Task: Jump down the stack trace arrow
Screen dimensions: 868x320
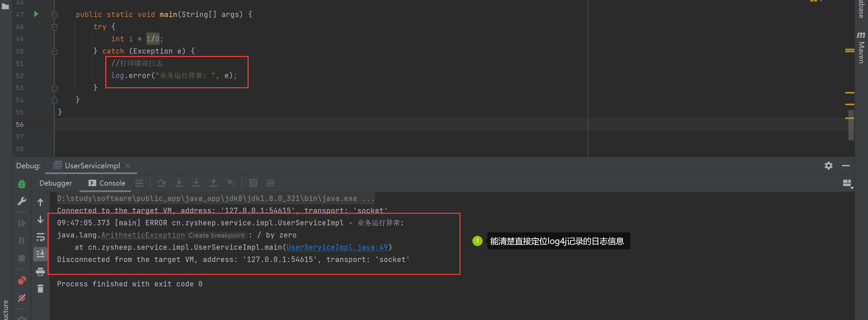Action: (40, 220)
